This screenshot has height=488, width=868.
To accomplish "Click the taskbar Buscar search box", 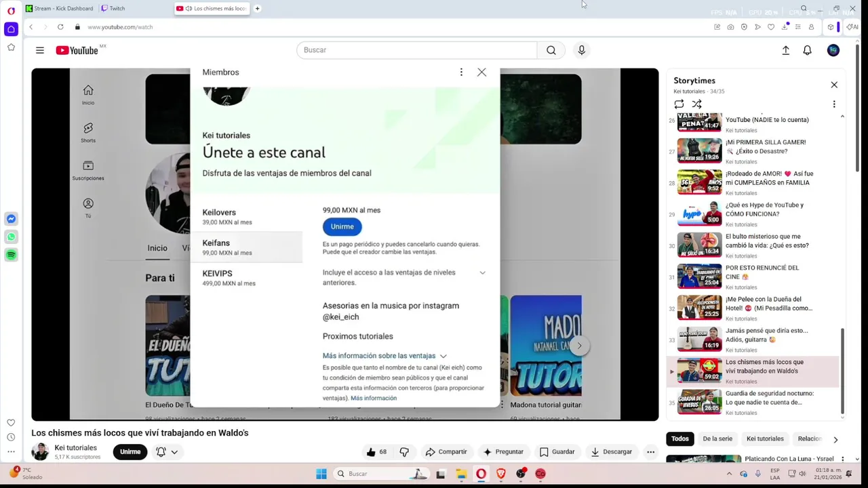I will point(382,474).
